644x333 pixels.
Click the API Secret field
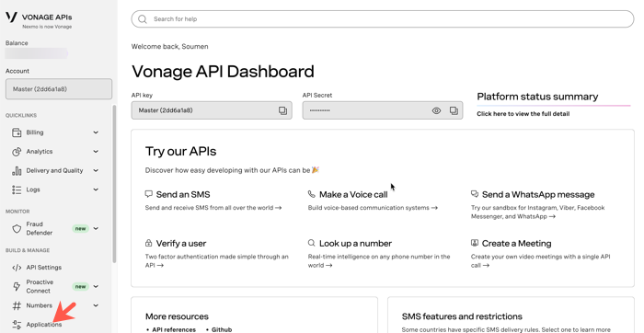(x=383, y=110)
